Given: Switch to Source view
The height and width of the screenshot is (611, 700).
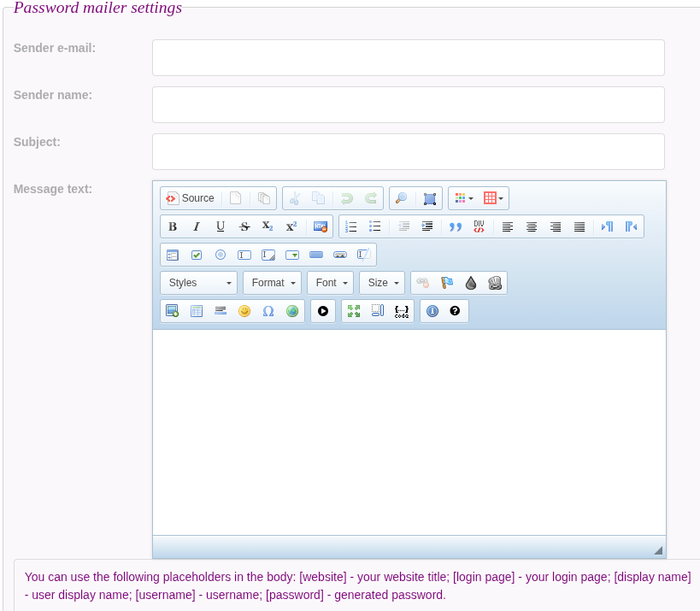Looking at the screenshot, I should coord(191,198).
